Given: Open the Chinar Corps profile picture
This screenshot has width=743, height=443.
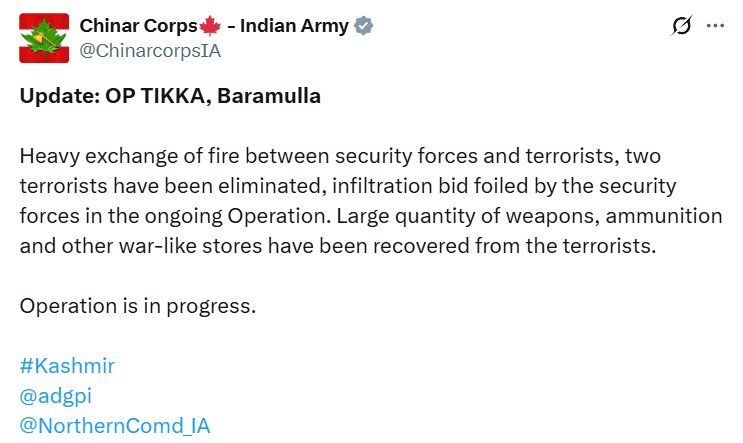Looking at the screenshot, I should [x=45, y=38].
